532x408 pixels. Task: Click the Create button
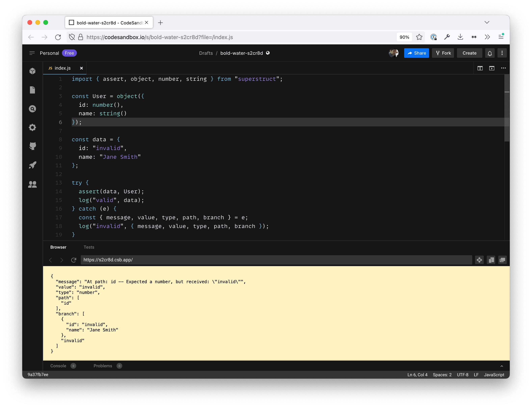[469, 53]
